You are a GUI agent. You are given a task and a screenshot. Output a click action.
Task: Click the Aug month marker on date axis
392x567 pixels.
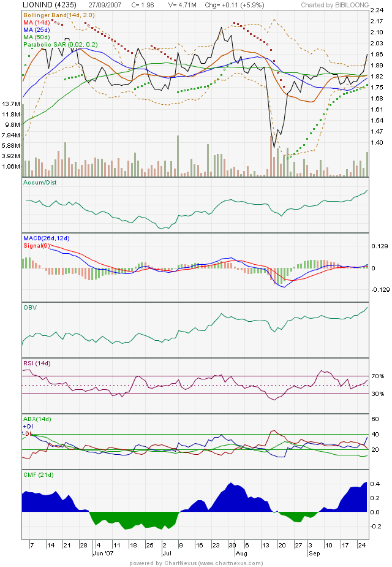[242, 552]
